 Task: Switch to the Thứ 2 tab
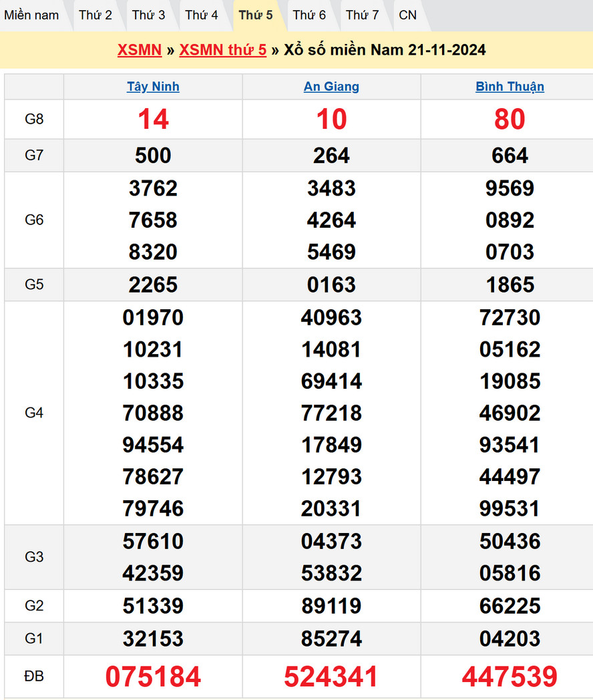tap(95, 15)
